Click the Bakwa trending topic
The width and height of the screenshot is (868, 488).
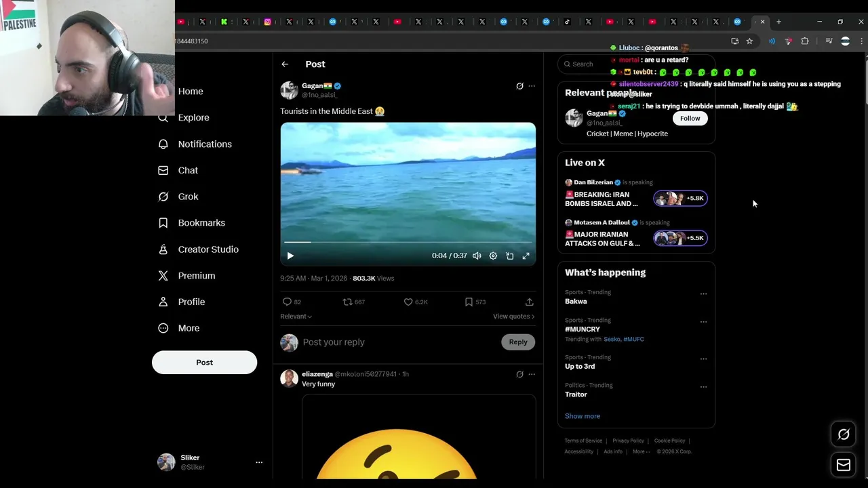(x=576, y=302)
